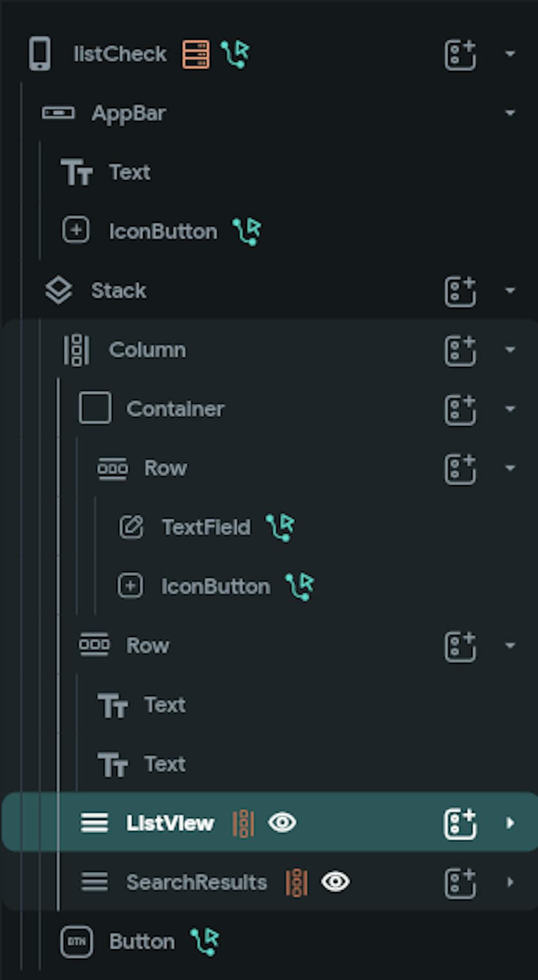
Task: Click the add-widget icon on the Container row
Action: point(460,410)
